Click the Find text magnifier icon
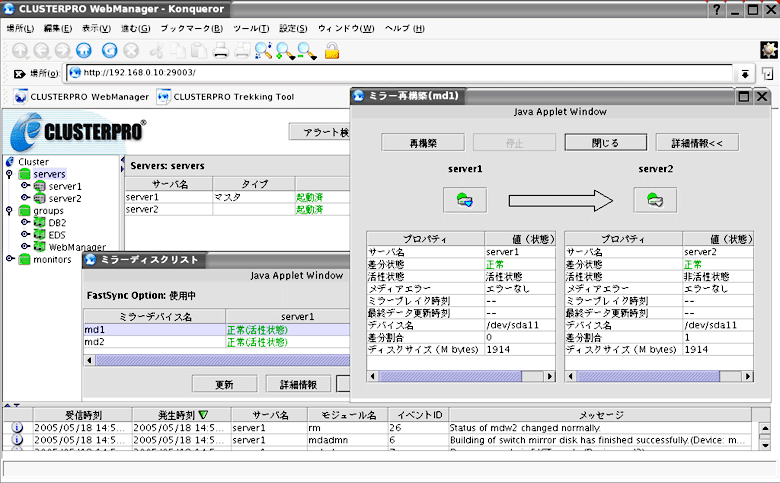Image resolution: width=780 pixels, height=483 pixels. tap(263, 51)
